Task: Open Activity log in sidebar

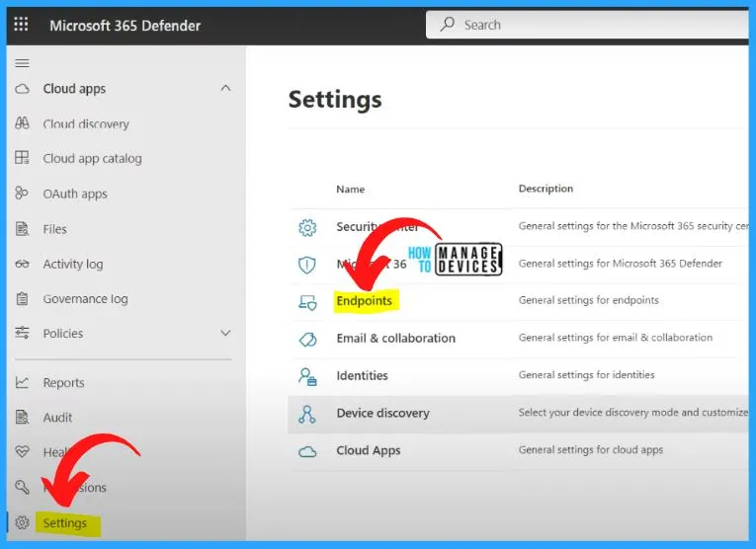Action: coord(73,264)
